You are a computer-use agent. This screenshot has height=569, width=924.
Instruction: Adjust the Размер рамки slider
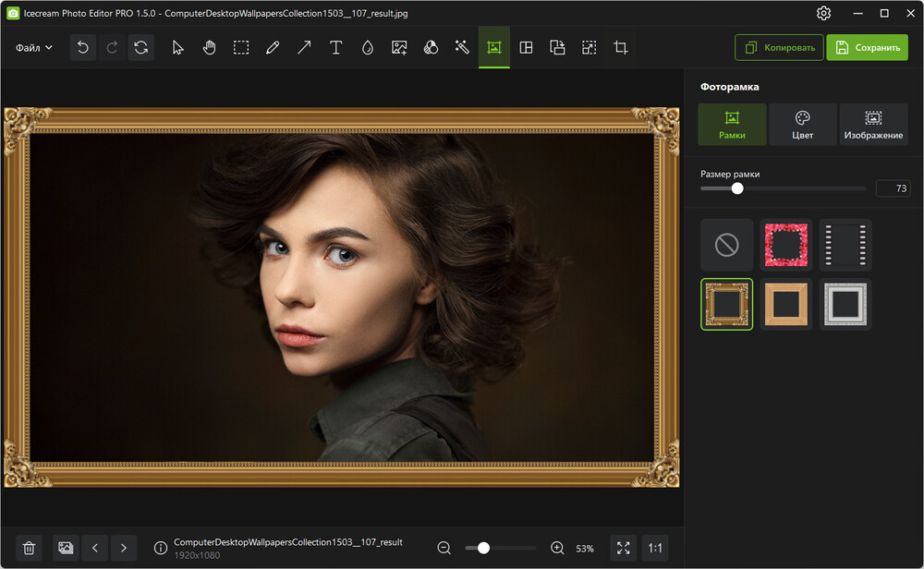[x=736, y=188]
